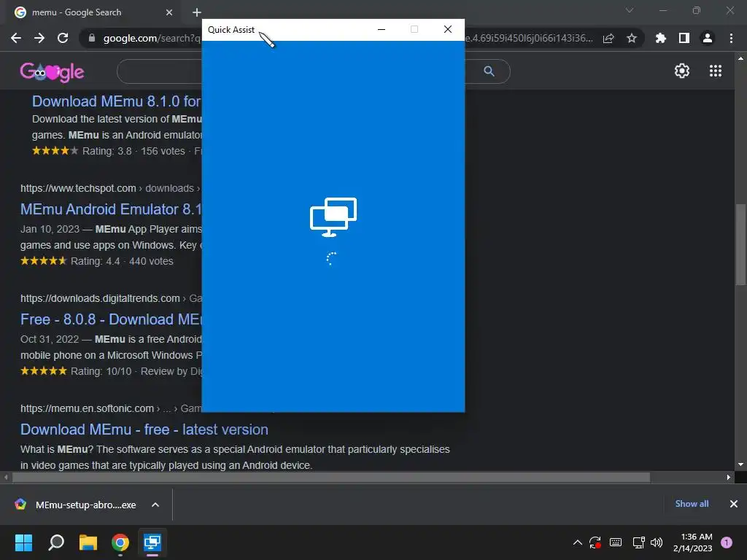The height and width of the screenshot is (560, 747).
Task: Open MEmu Android Emulator techspot result
Action: [x=111, y=209]
